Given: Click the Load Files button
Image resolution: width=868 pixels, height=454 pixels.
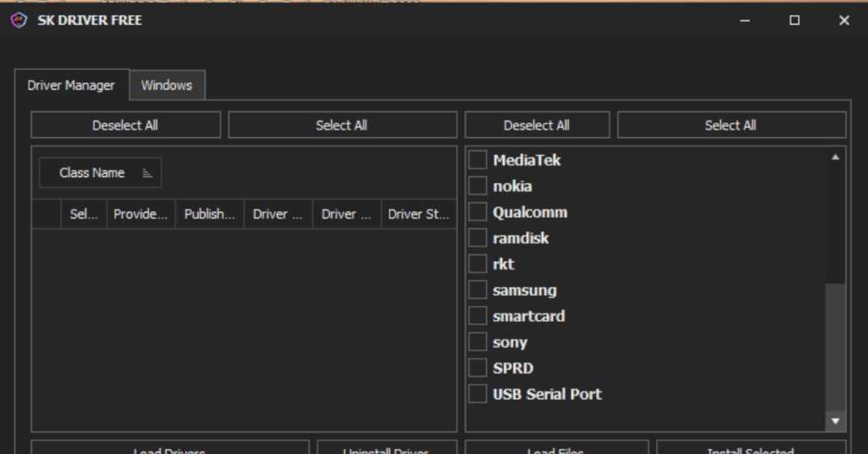Looking at the screenshot, I should tap(556, 447).
